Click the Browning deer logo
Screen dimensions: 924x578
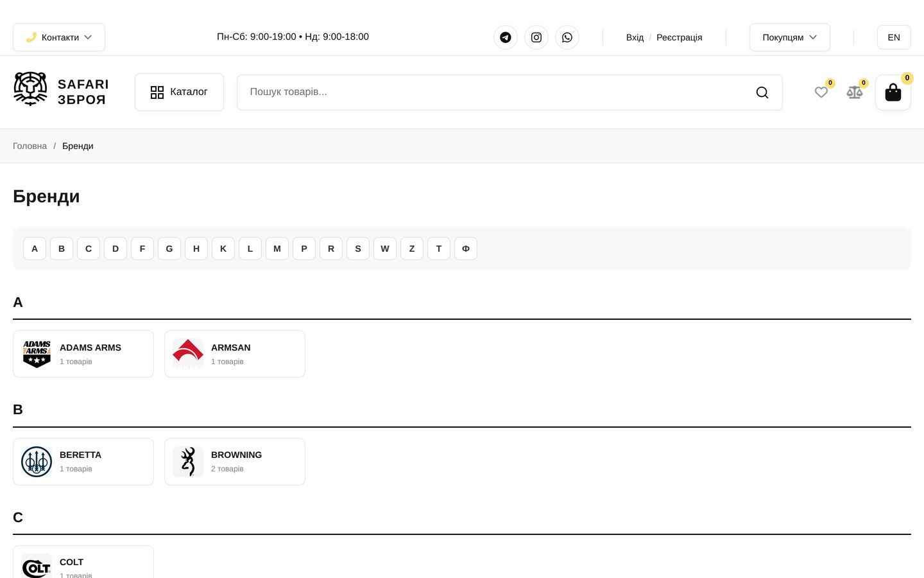coord(188,462)
